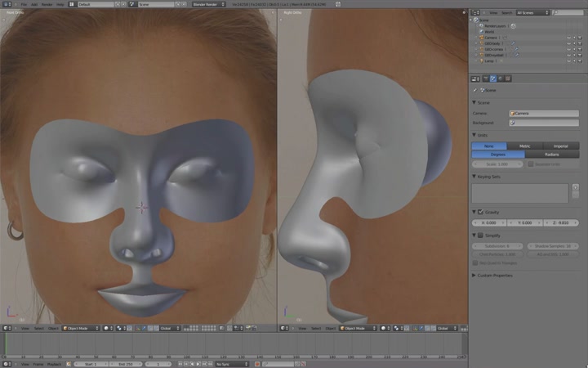Select Radians rotation units

552,155
